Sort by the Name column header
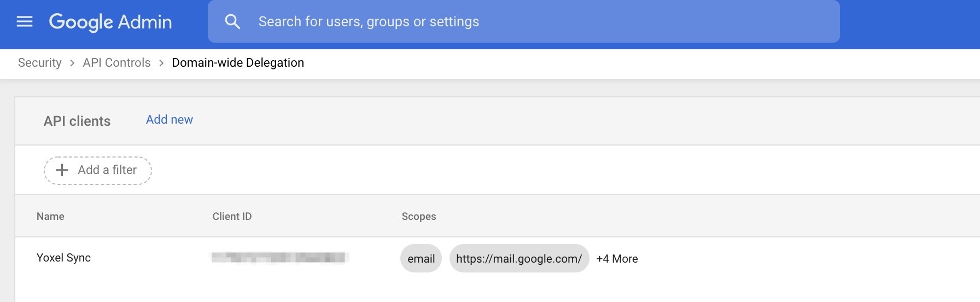Viewport: 980px width, 302px height. click(50, 217)
